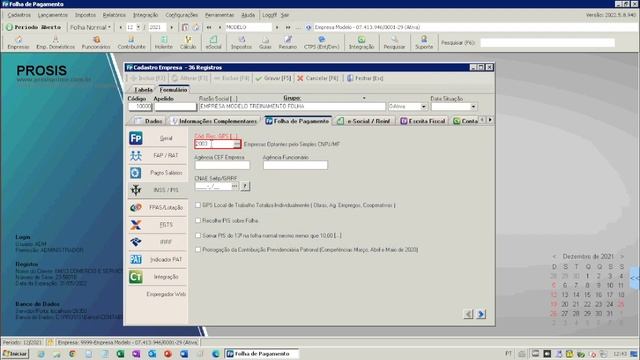Click the Agência Funcionário field
Viewport: 640px width, 360px height.
[295, 165]
